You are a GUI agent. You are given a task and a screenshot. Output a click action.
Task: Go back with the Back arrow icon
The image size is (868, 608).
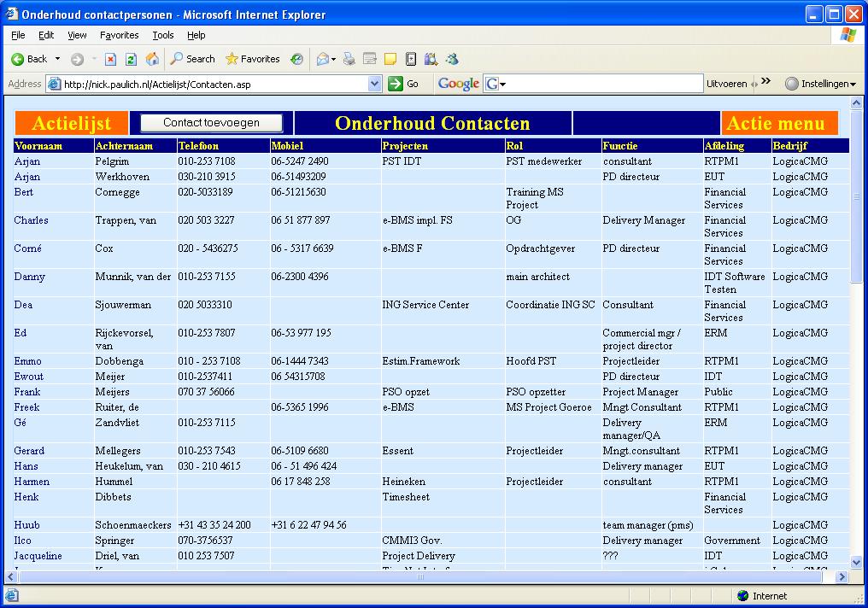pos(18,59)
